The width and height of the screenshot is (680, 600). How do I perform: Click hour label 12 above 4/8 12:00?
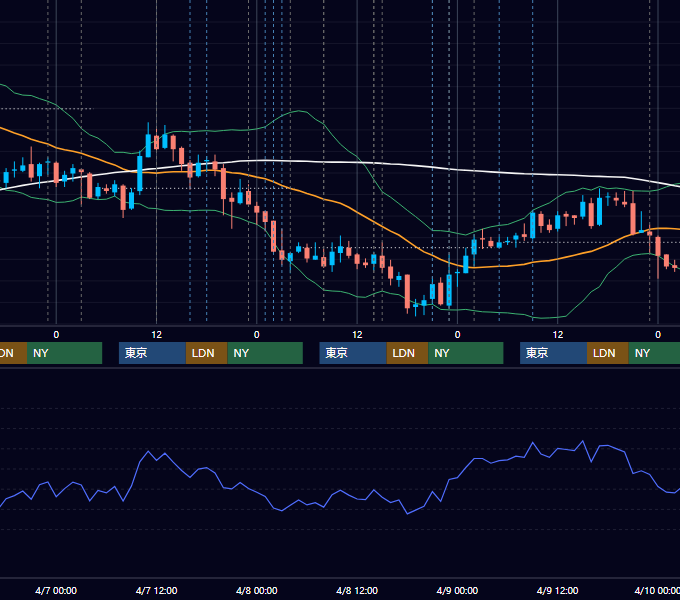point(357,335)
